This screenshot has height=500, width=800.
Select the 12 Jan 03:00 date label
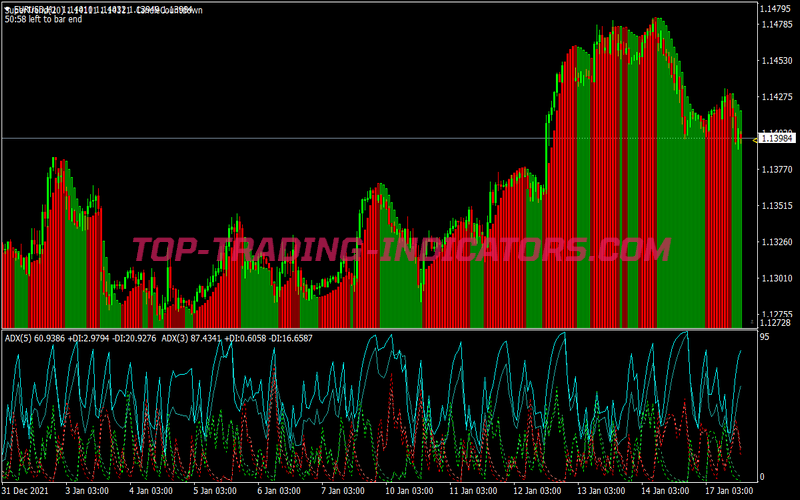[537, 491]
